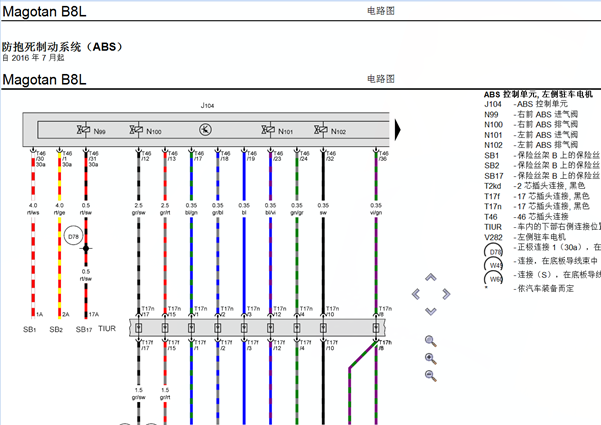
Task: Click the TIUR connector pin under T17n/17
Action: (x=138, y=328)
